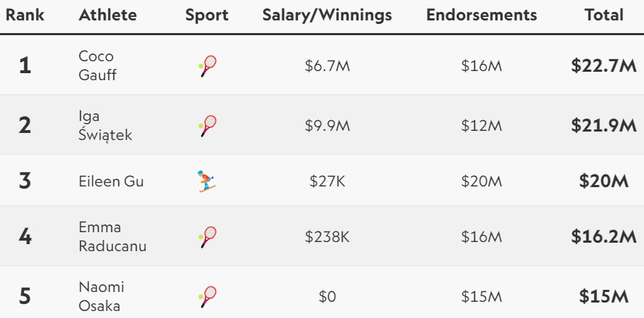The width and height of the screenshot is (644, 318).
Task: Select athlete name Naomi Osaka
Action: point(101,297)
